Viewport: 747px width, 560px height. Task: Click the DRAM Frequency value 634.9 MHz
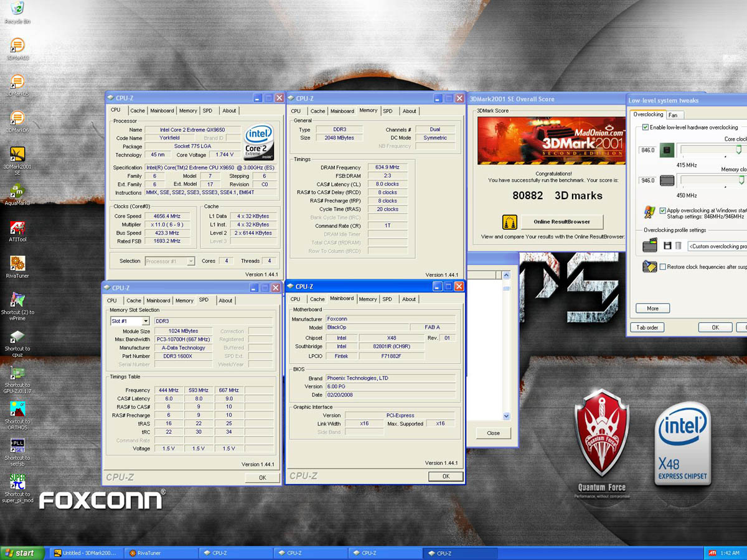(387, 167)
